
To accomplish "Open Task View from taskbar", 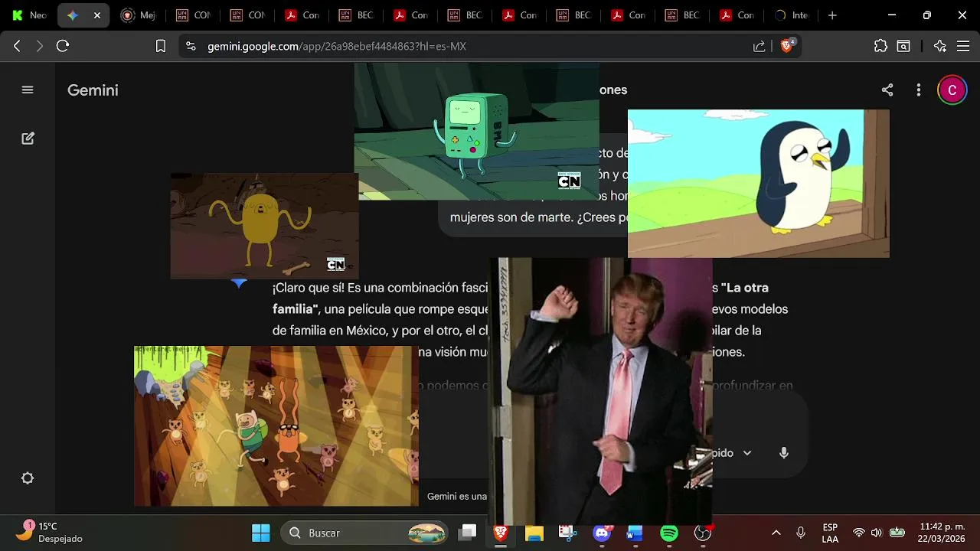I will [x=468, y=533].
